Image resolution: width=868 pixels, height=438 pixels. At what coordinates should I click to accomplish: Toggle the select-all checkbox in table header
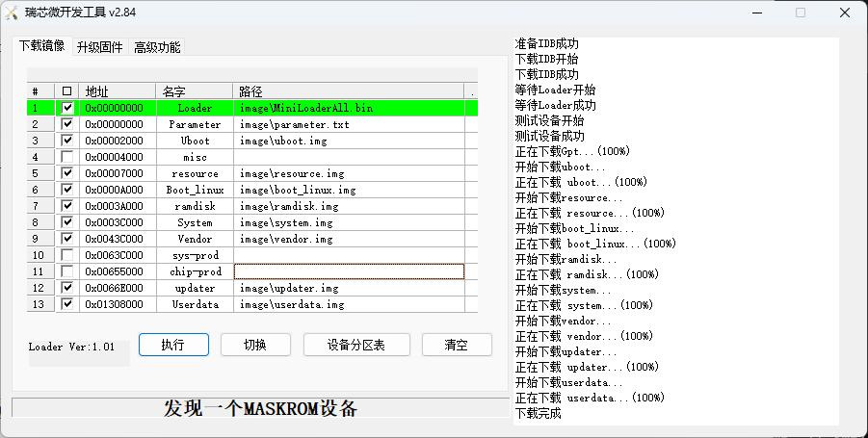(x=66, y=91)
